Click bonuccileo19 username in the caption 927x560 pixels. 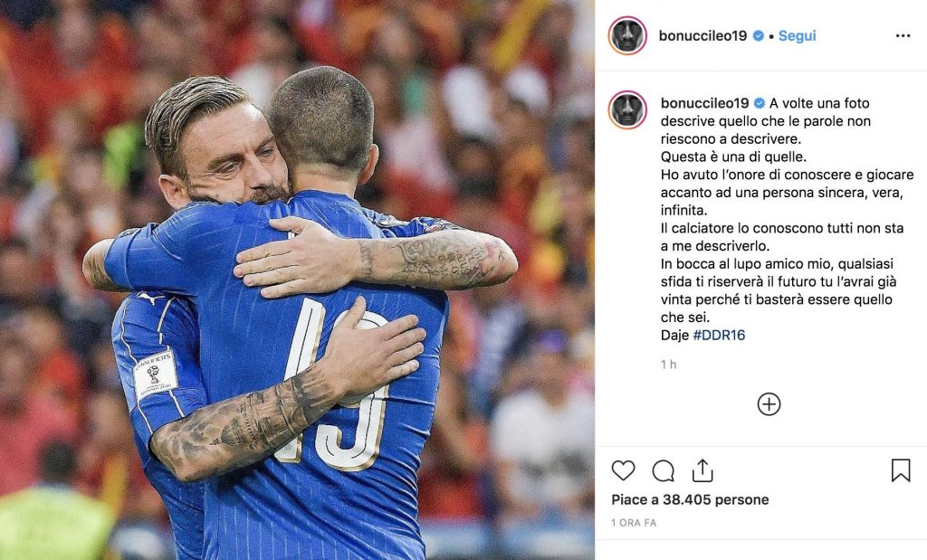click(704, 103)
